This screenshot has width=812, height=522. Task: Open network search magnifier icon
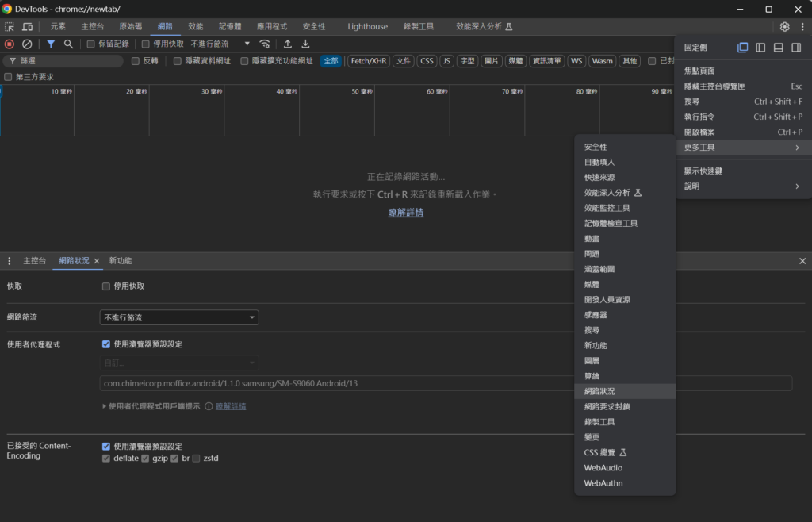click(68, 44)
